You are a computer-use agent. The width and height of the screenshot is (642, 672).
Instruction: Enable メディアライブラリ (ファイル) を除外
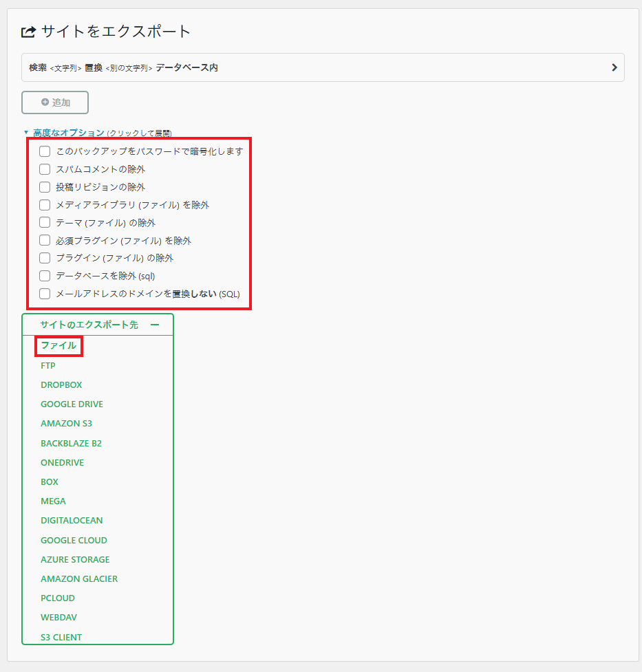pos(45,205)
